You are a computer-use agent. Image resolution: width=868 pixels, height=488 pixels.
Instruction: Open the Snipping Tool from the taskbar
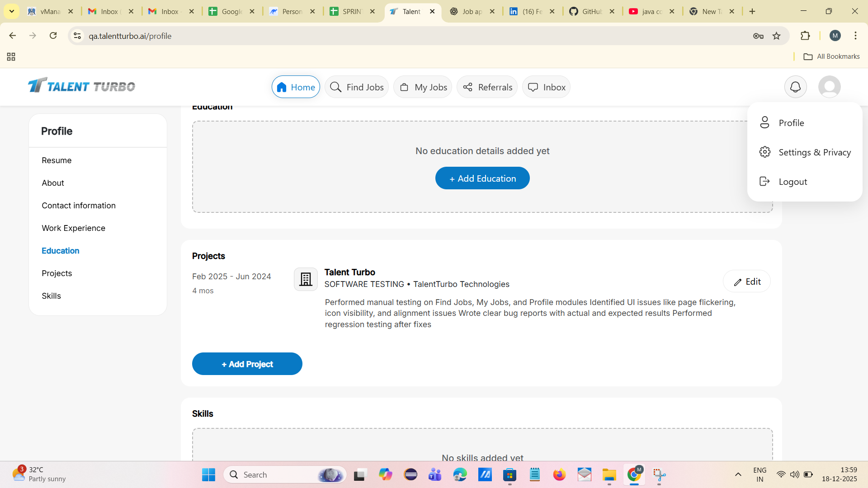(x=659, y=474)
